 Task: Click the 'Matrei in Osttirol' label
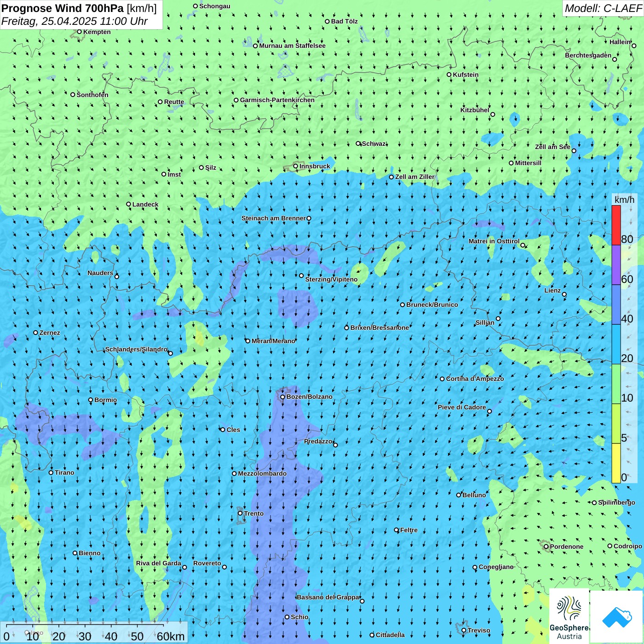[494, 241]
